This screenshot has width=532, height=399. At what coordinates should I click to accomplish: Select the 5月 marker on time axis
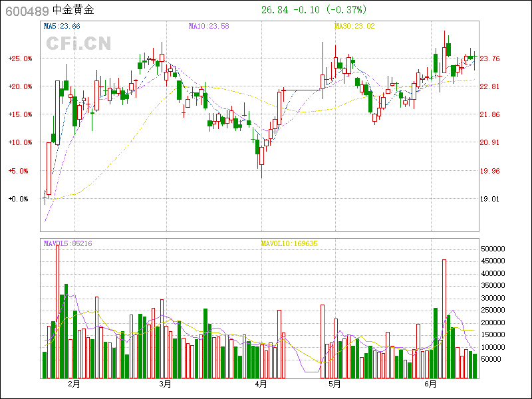coord(334,384)
